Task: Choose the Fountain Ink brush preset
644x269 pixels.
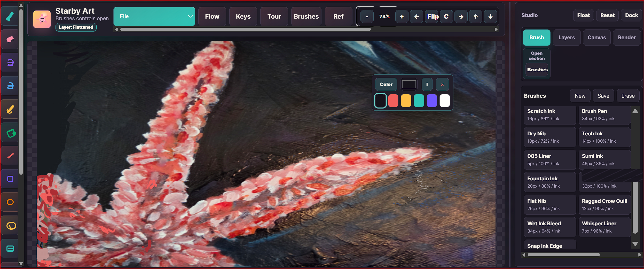Action: [x=550, y=182]
